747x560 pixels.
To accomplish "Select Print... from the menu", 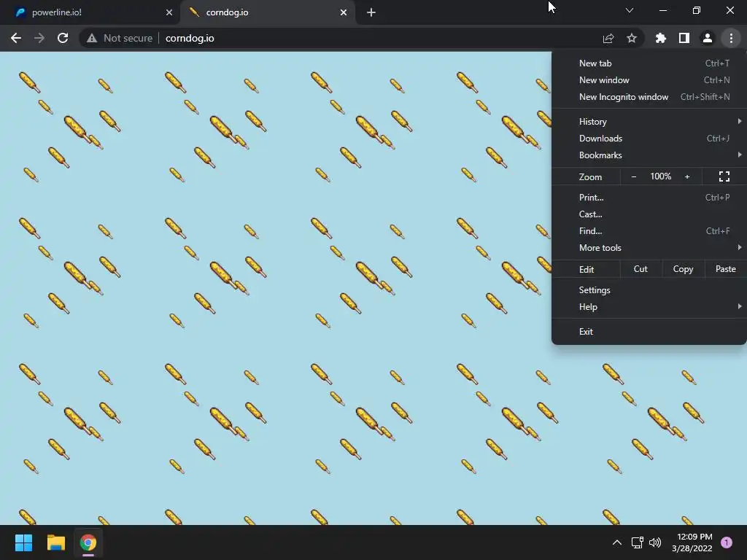I will click(649, 197).
